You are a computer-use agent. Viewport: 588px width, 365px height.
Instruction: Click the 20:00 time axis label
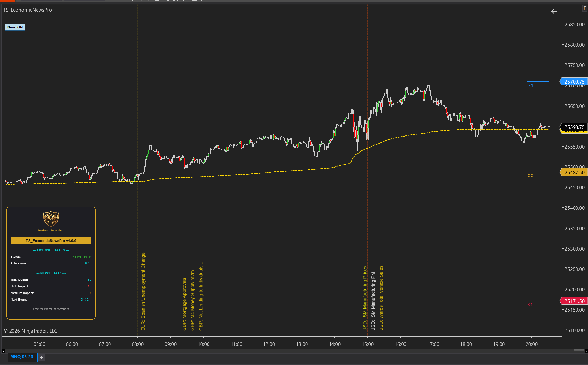pos(532,344)
